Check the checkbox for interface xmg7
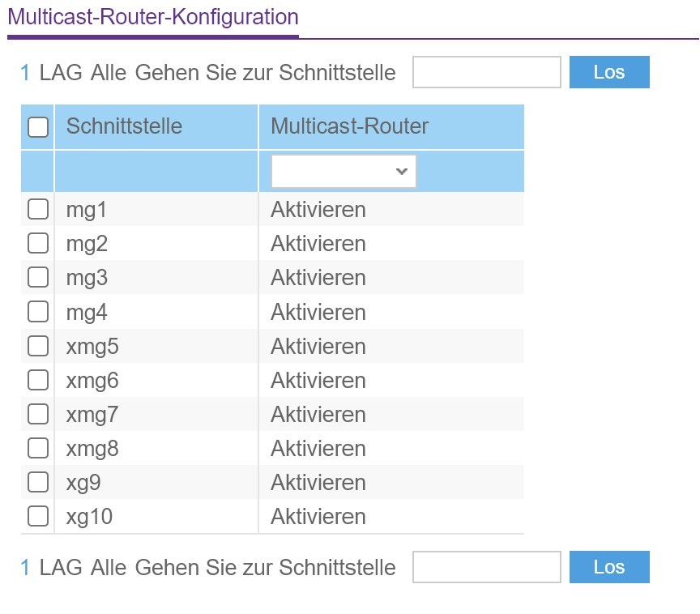Image resolution: width=700 pixels, height=614 pixels. coord(37,414)
